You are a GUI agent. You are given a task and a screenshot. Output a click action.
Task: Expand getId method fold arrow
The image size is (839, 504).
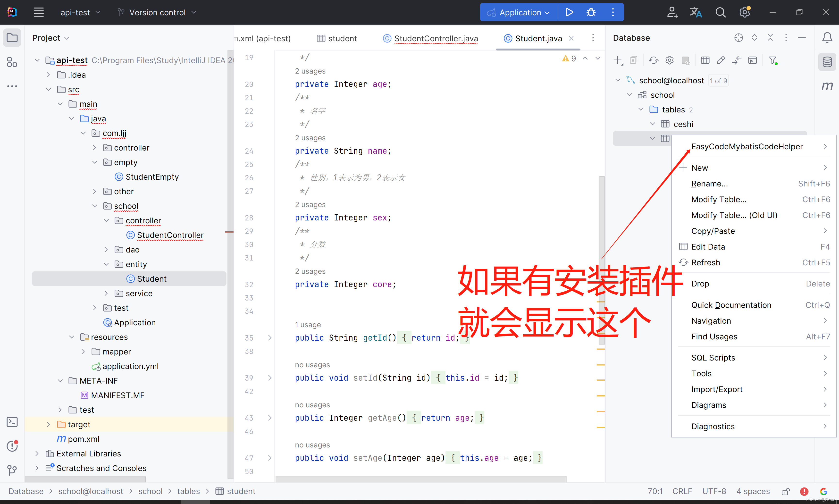point(270,338)
